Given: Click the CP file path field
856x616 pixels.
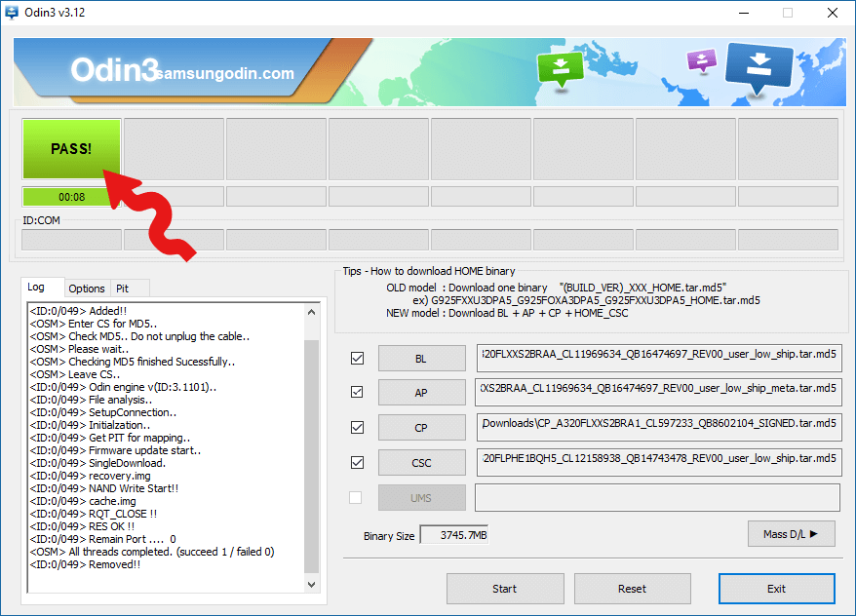Looking at the screenshot, I should click(x=658, y=426).
